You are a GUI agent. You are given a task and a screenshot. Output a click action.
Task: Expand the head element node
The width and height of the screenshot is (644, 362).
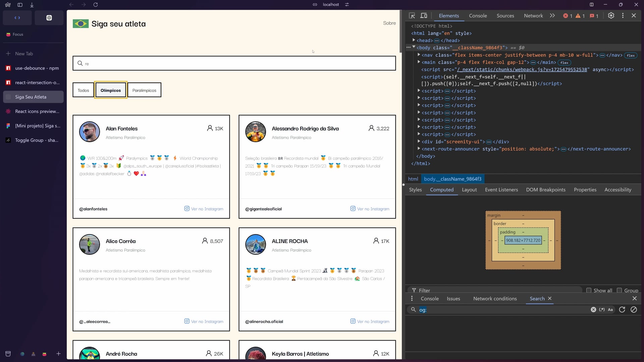click(x=414, y=40)
